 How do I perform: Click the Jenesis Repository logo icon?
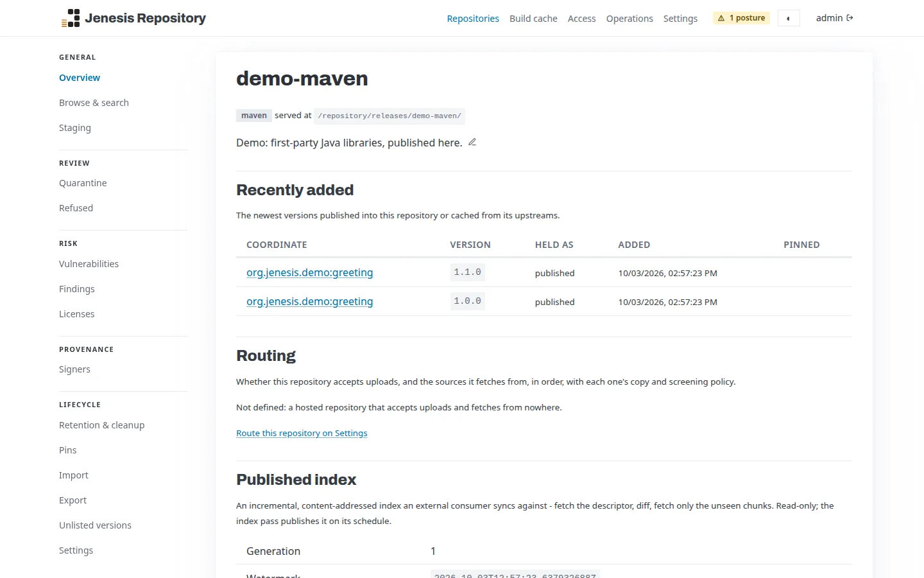click(x=71, y=18)
